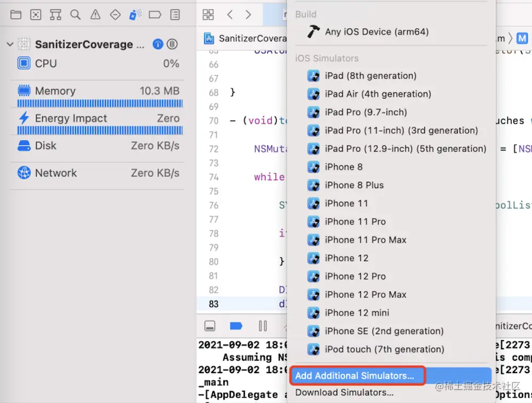Image resolution: width=532 pixels, height=403 pixels.
Task: Click the SanitizerCoverage file tab icon
Action: 208,38
